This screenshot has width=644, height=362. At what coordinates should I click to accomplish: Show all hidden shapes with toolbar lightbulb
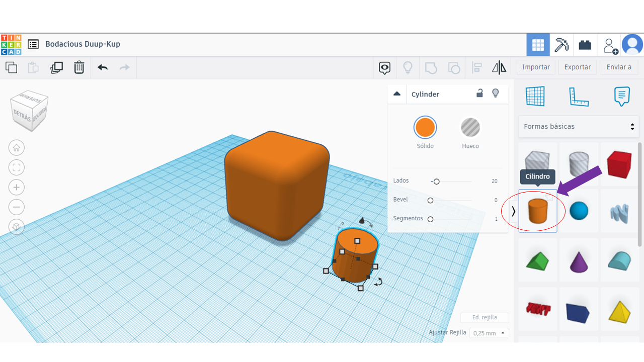pos(408,68)
